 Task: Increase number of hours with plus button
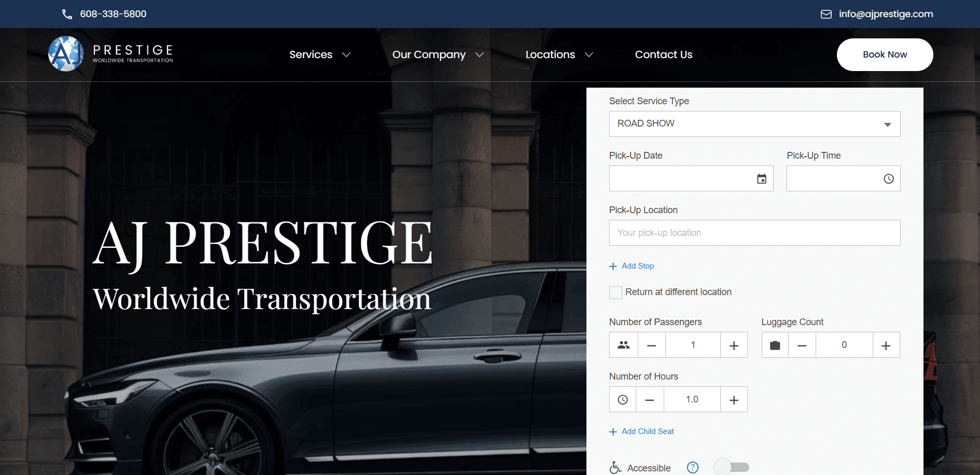[x=734, y=400]
